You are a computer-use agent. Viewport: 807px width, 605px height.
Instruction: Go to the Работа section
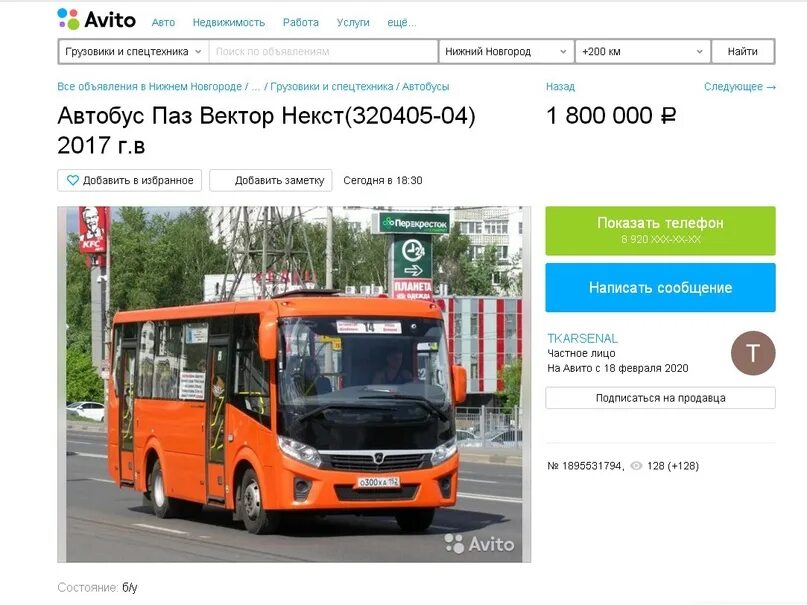pos(301,23)
